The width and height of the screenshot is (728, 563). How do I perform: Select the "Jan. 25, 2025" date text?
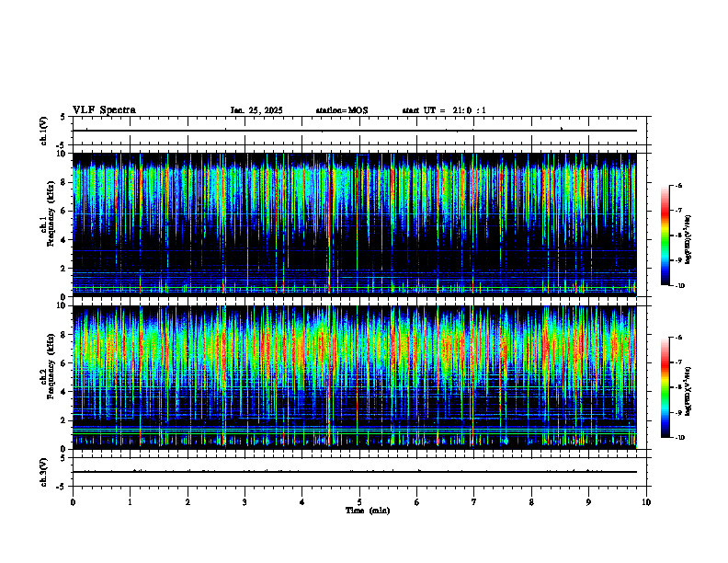pos(256,110)
